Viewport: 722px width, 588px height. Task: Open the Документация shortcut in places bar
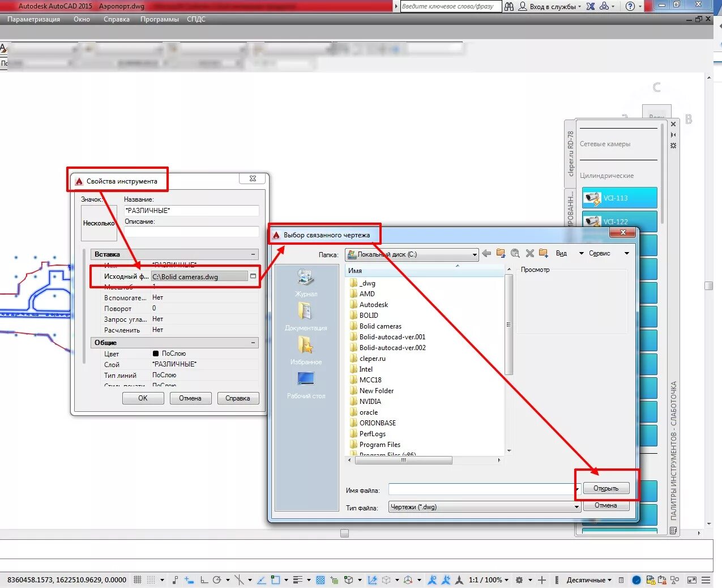pos(306,316)
